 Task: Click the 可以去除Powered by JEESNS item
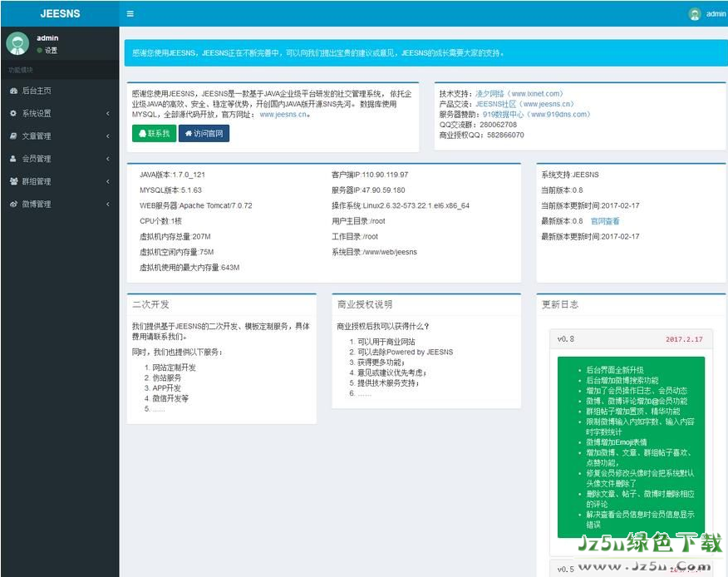(x=406, y=353)
